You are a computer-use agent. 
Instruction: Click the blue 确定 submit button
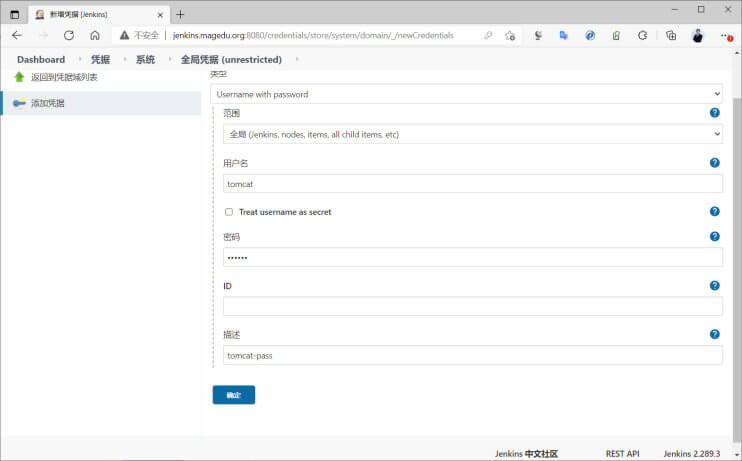(x=234, y=395)
